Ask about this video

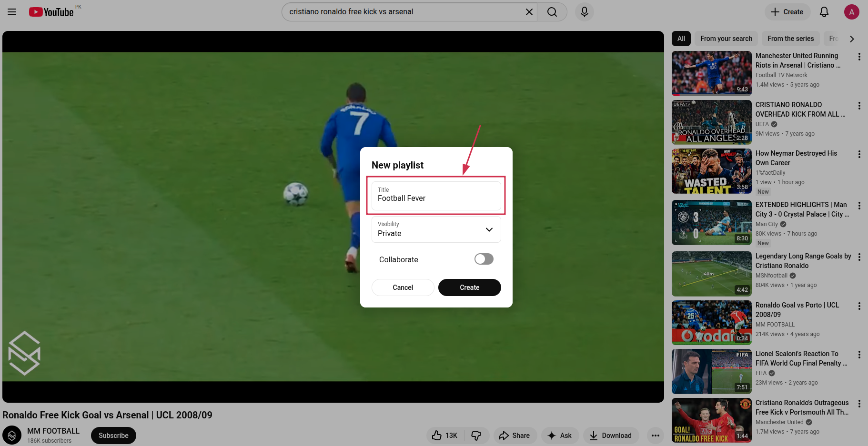560,436
